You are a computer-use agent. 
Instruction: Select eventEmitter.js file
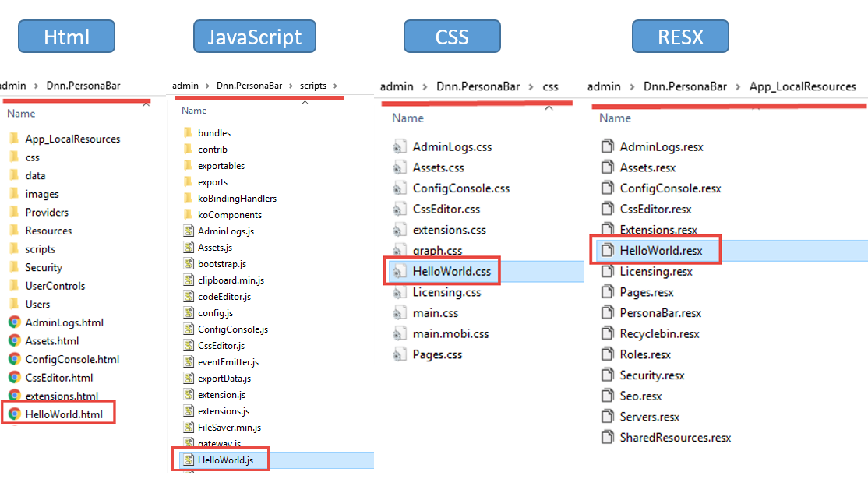click(x=228, y=361)
